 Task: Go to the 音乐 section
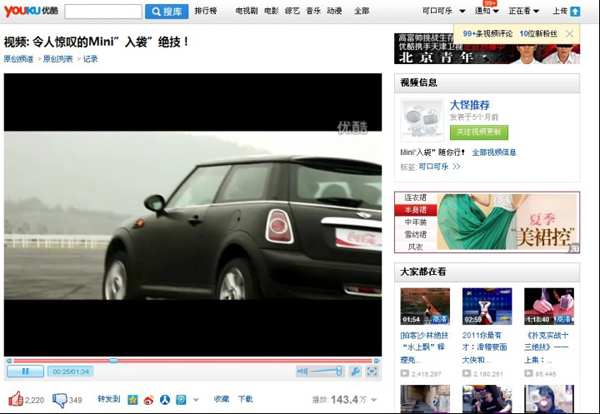click(313, 11)
